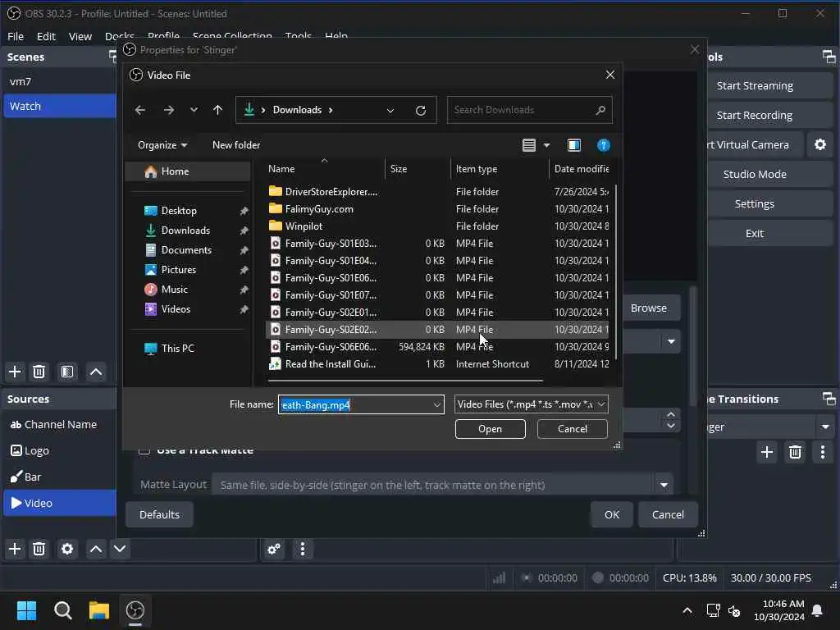Screen dimensions: 840x630
Task: Go back in Video File dialog
Action: (140, 110)
